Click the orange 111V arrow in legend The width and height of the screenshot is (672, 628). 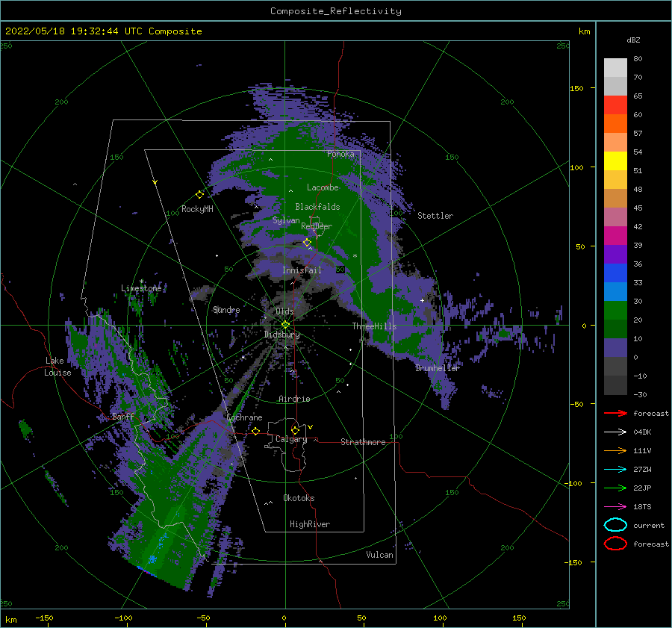[615, 450]
